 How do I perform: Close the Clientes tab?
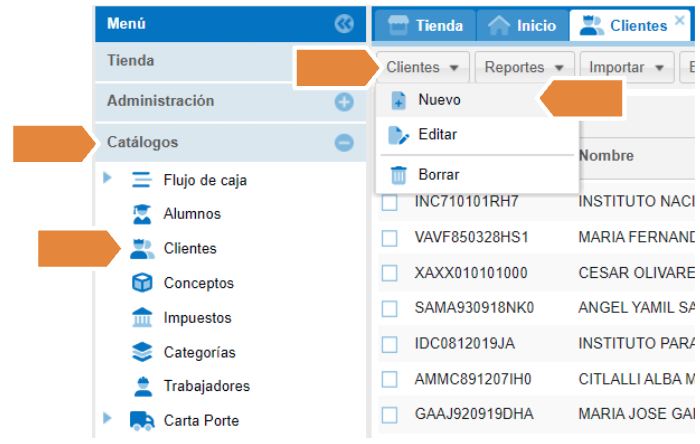point(679,20)
